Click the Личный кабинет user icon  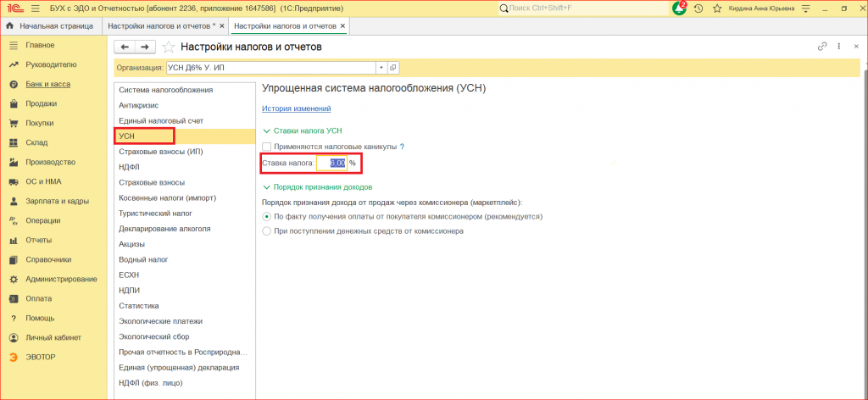[14, 337]
